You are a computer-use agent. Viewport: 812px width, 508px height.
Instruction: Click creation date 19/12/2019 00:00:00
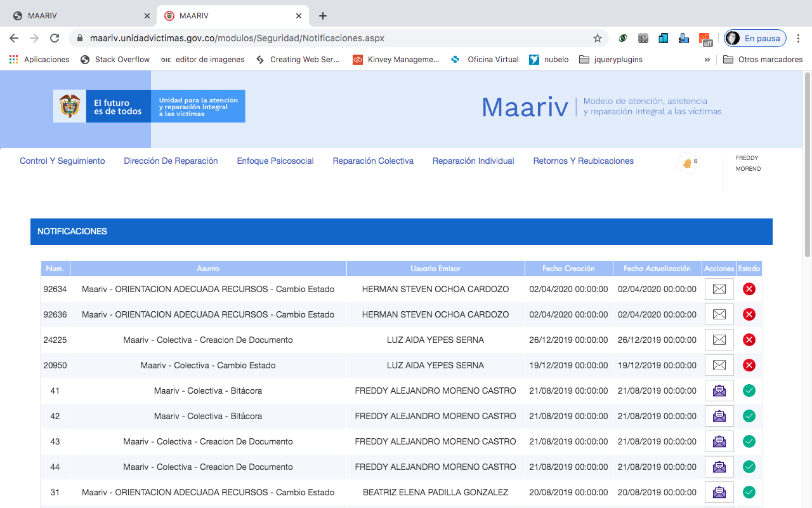[568, 365]
